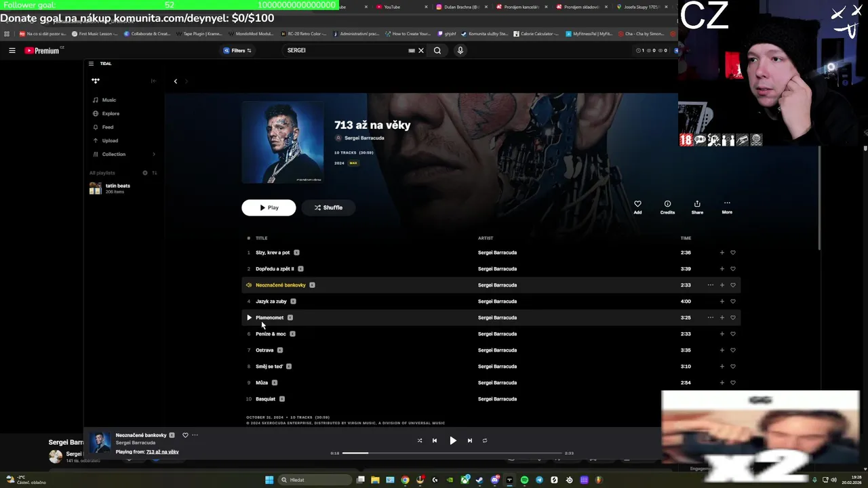Click Sergei Barracuda artist in 'Ostrava' row
Screen dimensions: 868x488
pyautogui.click(x=497, y=350)
